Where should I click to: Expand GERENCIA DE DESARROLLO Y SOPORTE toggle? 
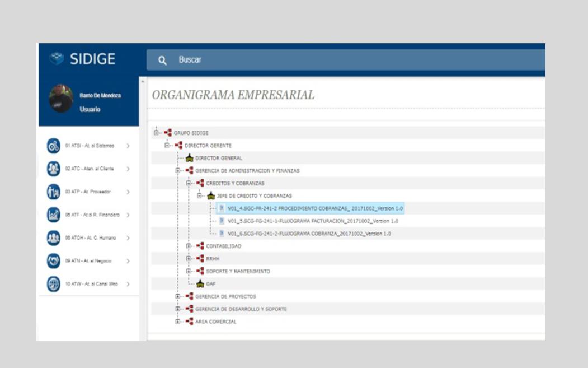coord(178,309)
